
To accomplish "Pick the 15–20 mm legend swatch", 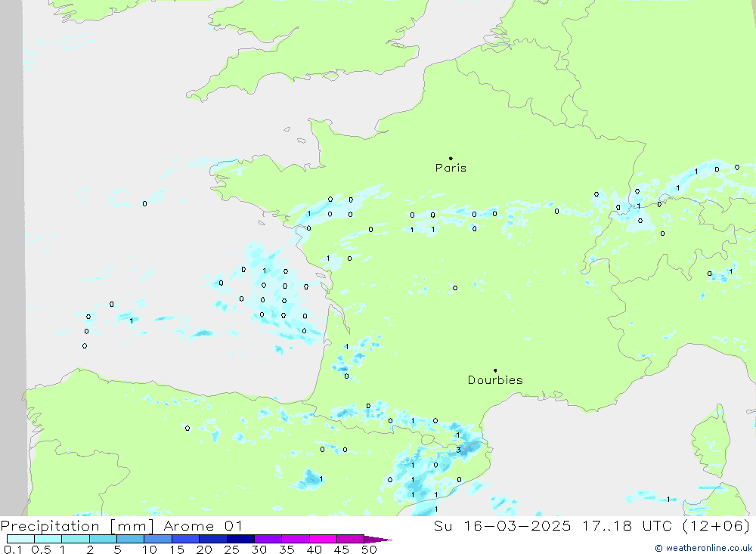I will click(x=186, y=539).
